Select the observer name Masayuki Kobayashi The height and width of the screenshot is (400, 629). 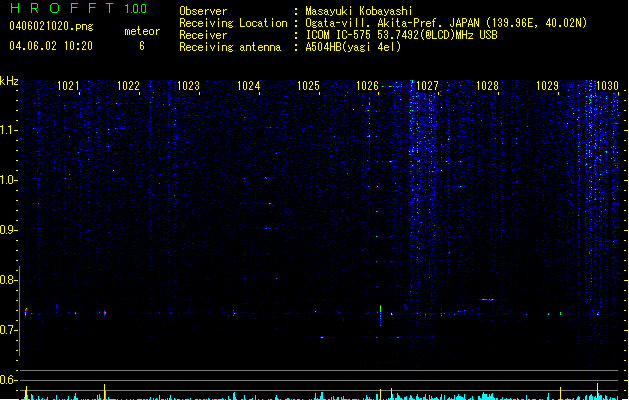pos(359,11)
